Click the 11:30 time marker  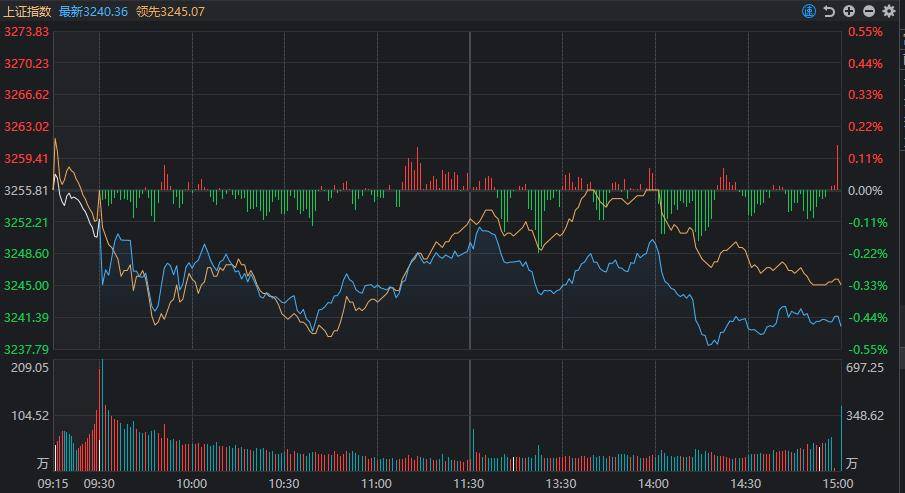coord(469,484)
